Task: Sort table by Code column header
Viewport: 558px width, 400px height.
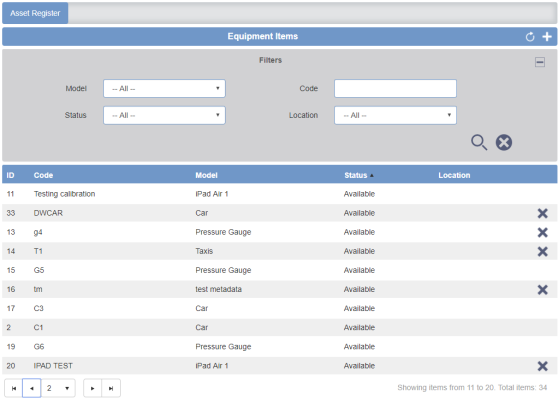Action: (x=43, y=175)
